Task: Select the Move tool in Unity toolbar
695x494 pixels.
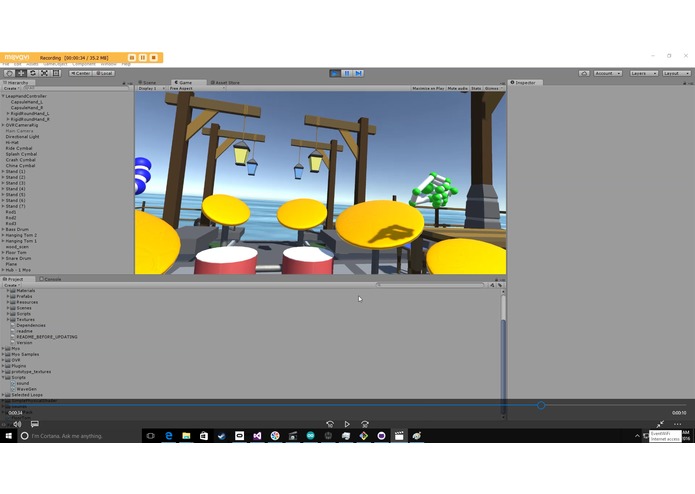Action: coord(21,73)
